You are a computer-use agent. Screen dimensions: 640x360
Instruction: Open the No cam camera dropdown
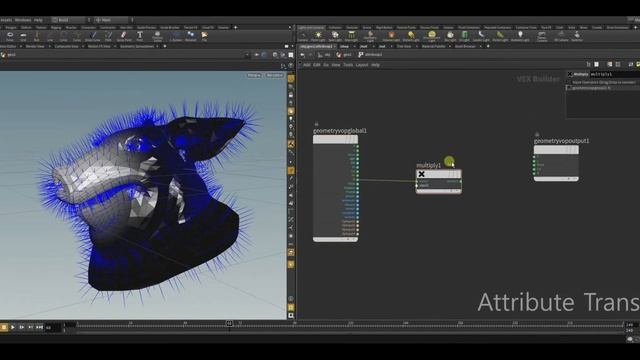coord(274,76)
